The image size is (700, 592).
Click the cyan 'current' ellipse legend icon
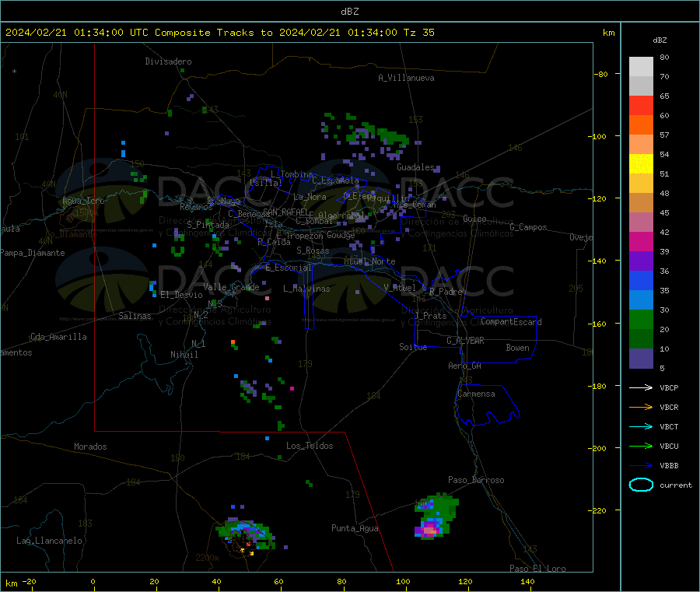point(641,485)
